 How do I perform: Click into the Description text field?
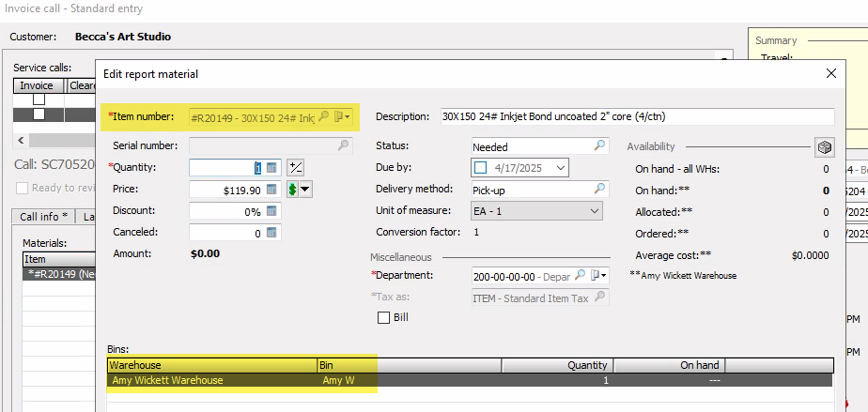635,116
